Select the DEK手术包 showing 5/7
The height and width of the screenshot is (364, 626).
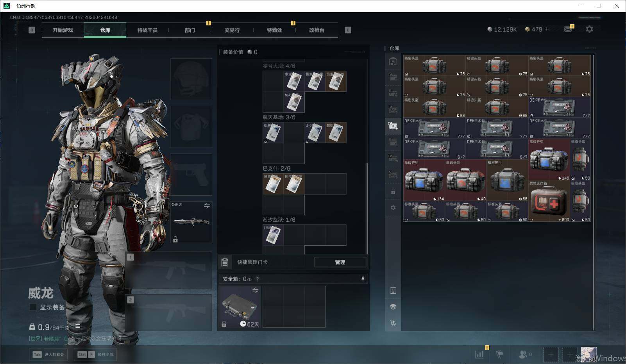pos(497,149)
